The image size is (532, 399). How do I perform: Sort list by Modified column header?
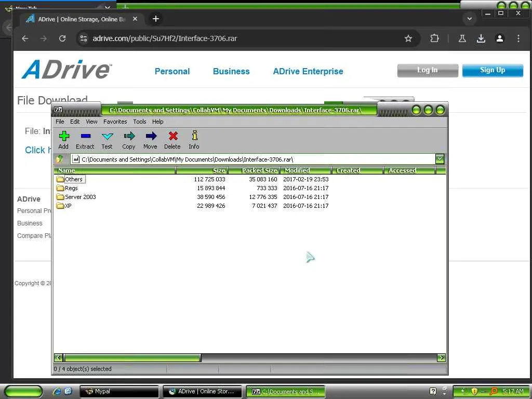pyautogui.click(x=306, y=170)
